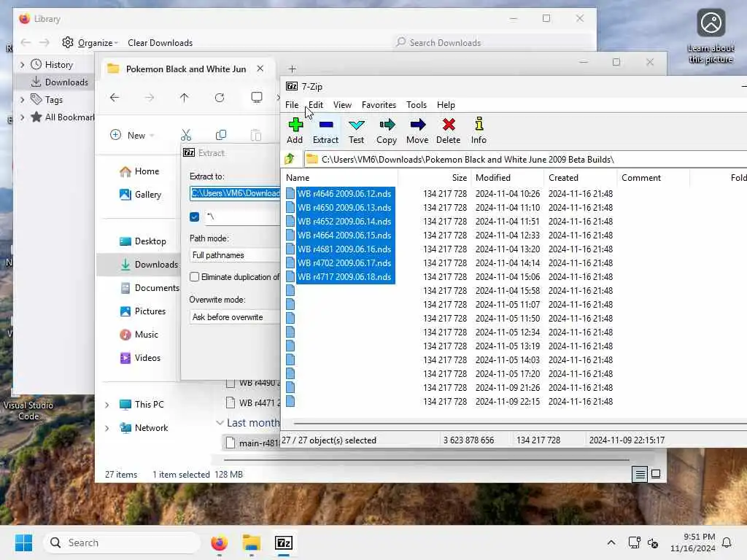
Task: Expand the Tags tree in Library
Action: pos(22,99)
